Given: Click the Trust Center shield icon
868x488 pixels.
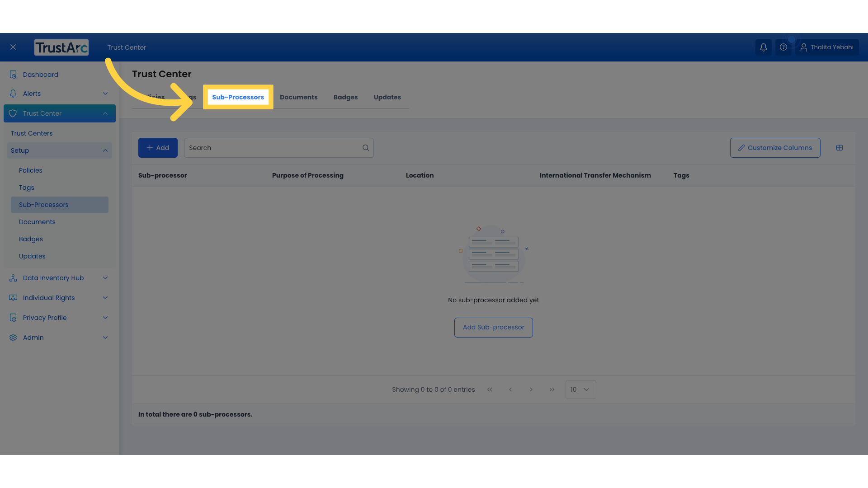Looking at the screenshot, I should point(13,113).
